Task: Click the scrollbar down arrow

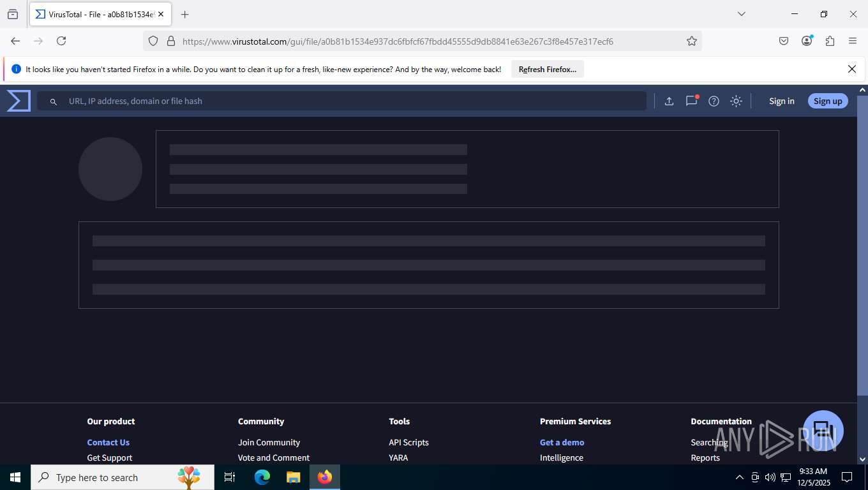Action: click(862, 459)
